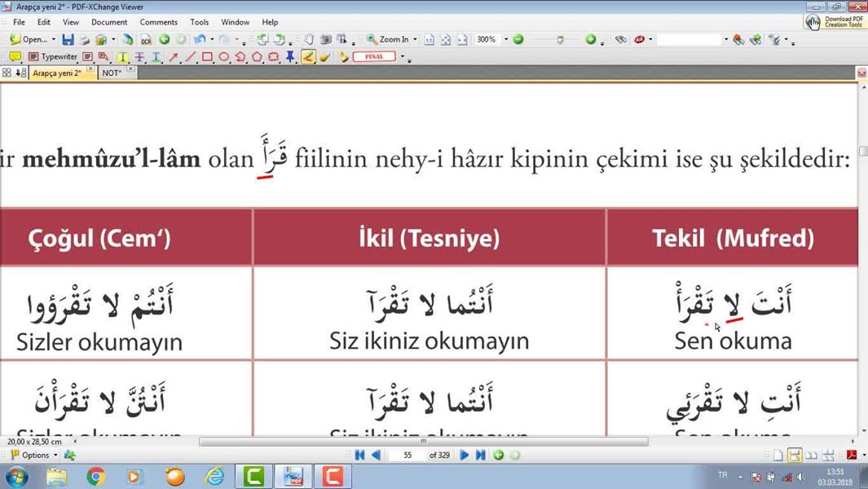Open the Help menu
868x489 pixels.
click(270, 22)
